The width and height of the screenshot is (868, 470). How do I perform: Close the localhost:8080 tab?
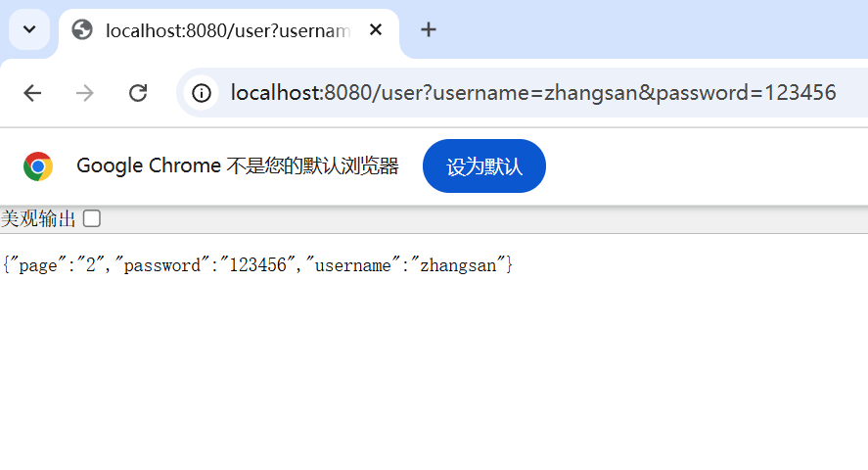point(376,29)
